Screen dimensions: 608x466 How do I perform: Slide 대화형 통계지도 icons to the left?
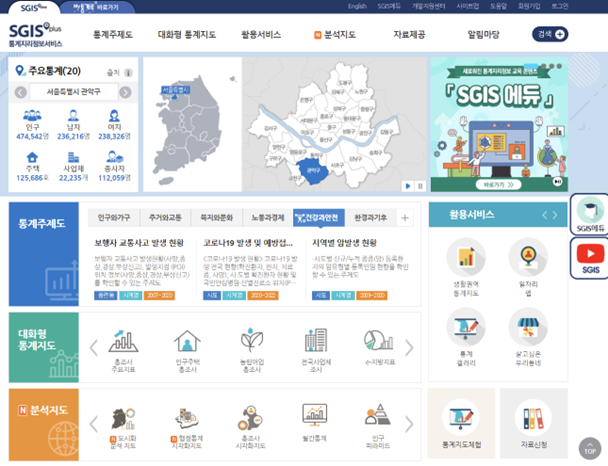pos(93,347)
